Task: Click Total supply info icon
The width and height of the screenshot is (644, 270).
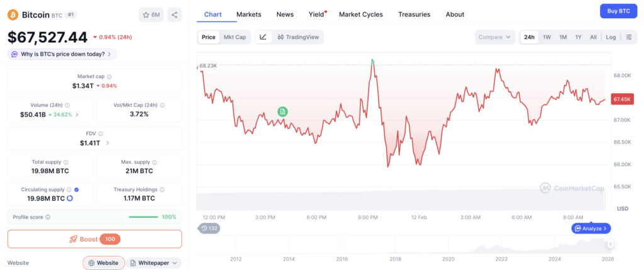Action: pos(65,162)
